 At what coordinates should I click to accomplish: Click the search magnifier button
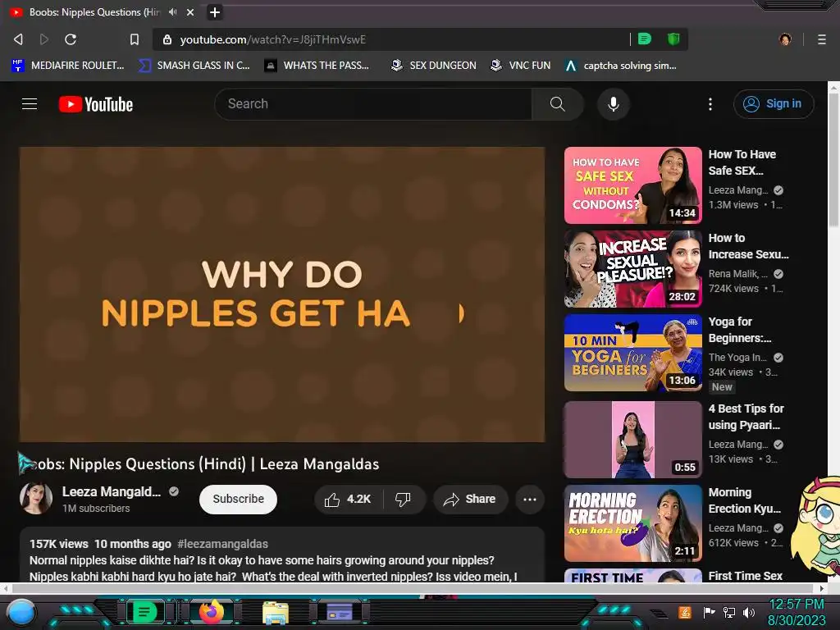coord(557,104)
